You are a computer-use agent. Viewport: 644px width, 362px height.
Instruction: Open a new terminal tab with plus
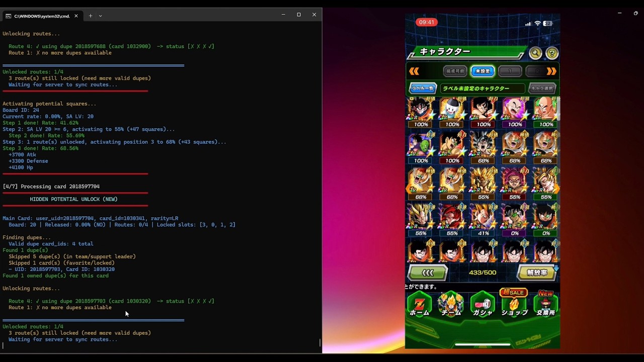(x=91, y=16)
